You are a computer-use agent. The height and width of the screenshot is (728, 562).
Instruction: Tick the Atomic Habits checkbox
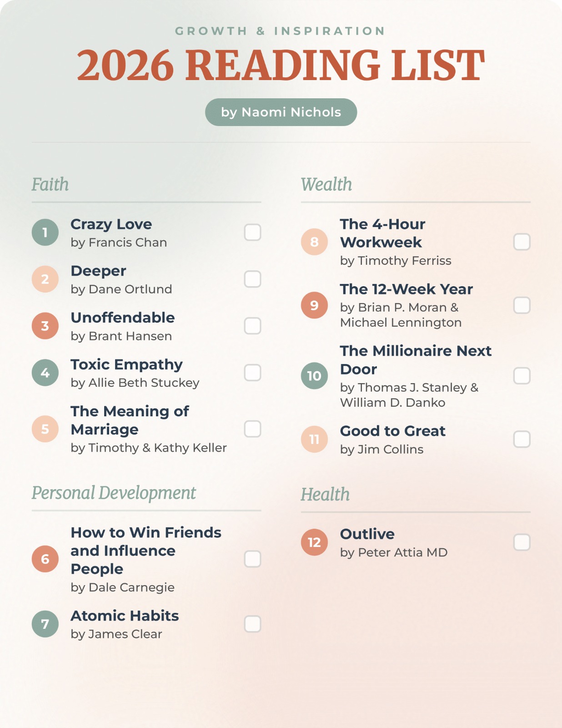click(x=252, y=624)
